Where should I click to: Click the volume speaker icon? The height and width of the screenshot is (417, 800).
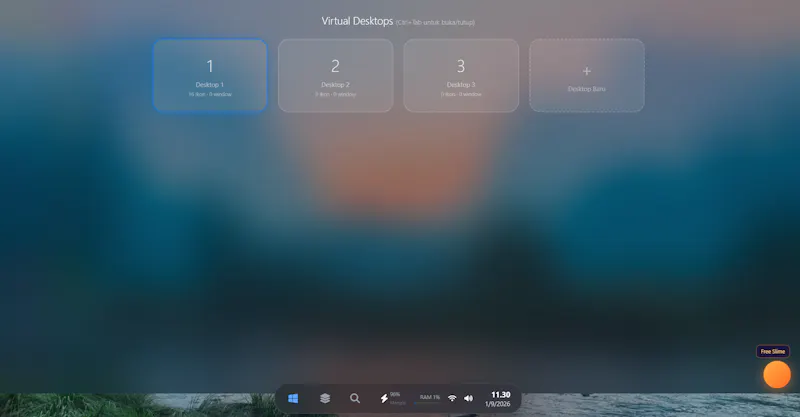pyautogui.click(x=468, y=398)
